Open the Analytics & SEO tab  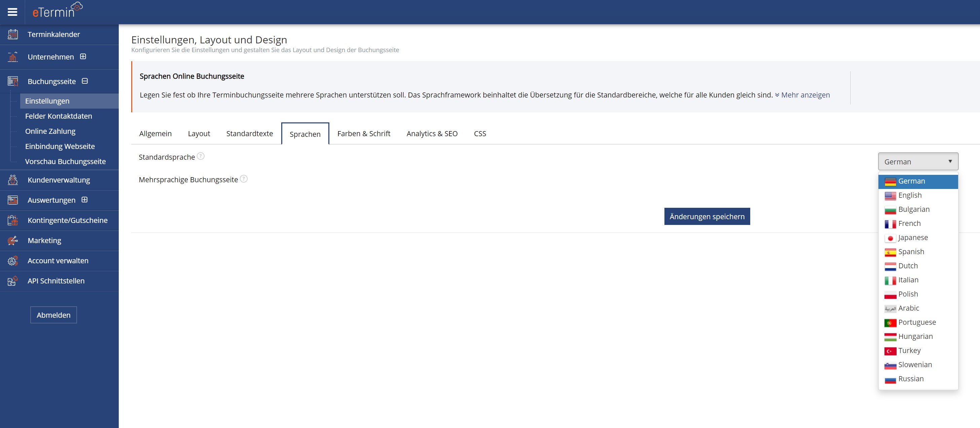(432, 133)
